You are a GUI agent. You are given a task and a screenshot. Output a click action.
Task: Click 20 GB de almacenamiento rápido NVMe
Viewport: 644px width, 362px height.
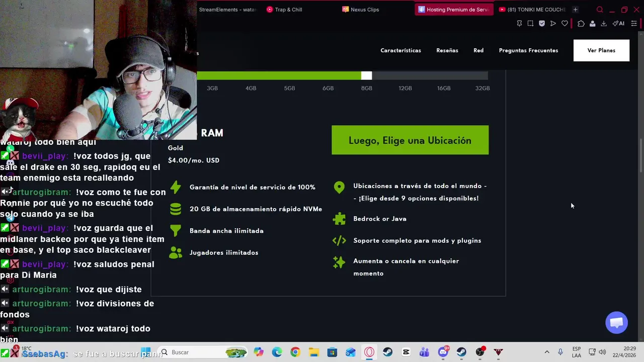(256, 209)
